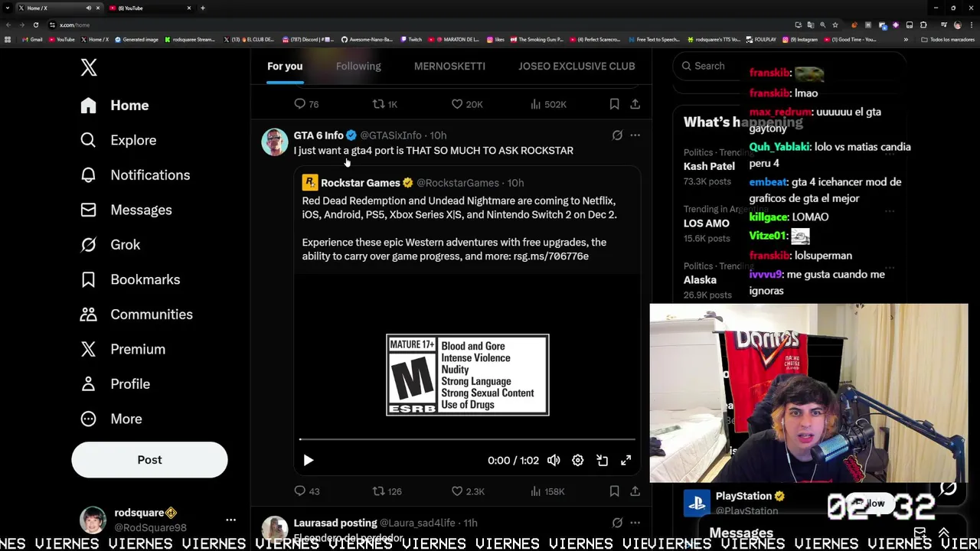Image resolution: width=980 pixels, height=551 pixels.
Task: Click Grok icon on Laurasad posting post
Action: tap(617, 523)
